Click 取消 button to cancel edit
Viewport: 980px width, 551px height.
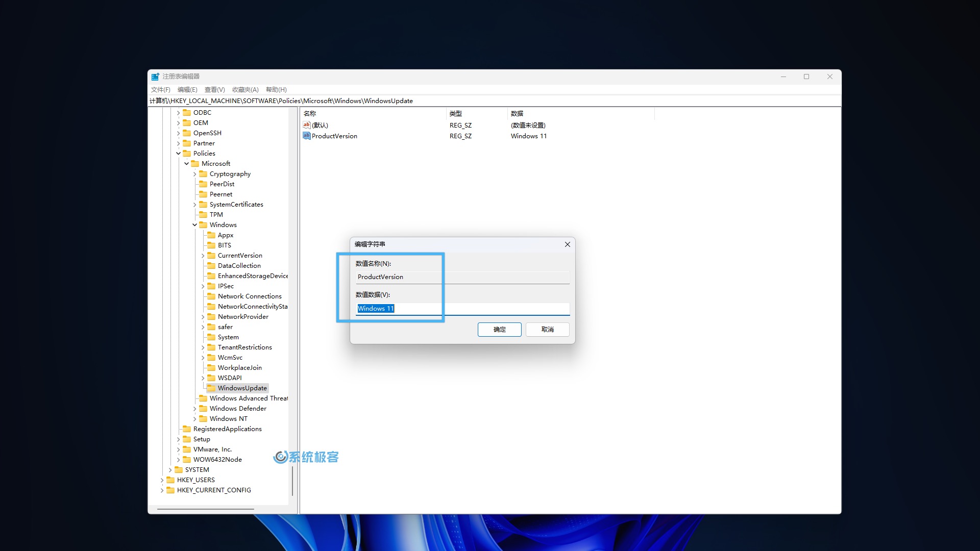click(x=547, y=329)
